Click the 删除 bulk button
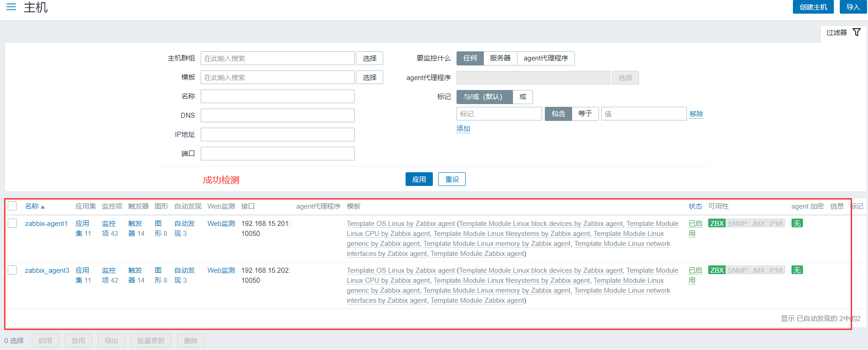 pos(191,340)
